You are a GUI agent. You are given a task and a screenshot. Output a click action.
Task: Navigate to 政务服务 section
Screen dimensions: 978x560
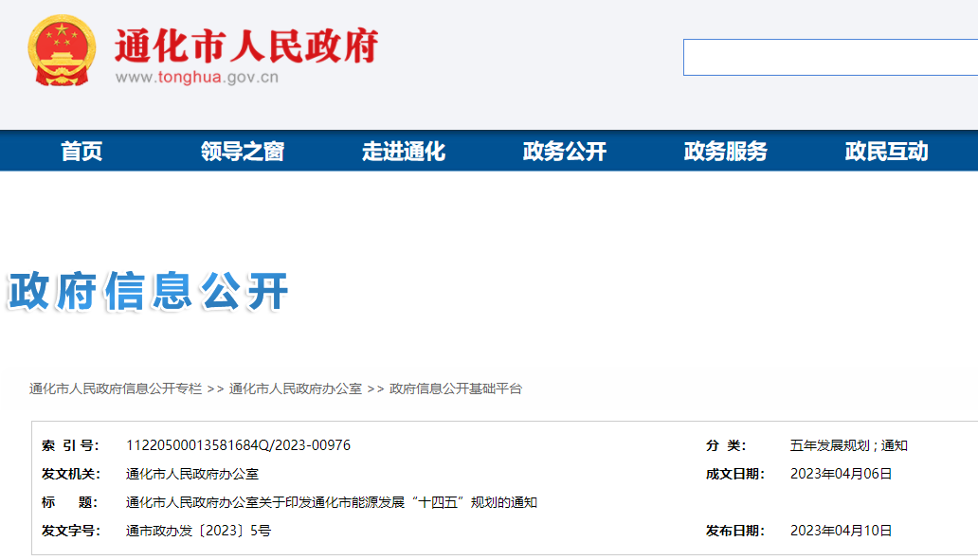726,151
